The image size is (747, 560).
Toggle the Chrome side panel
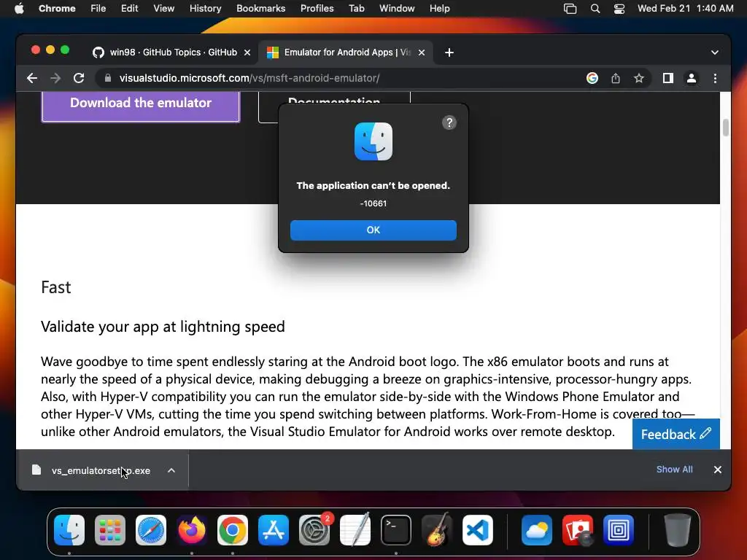pos(668,78)
